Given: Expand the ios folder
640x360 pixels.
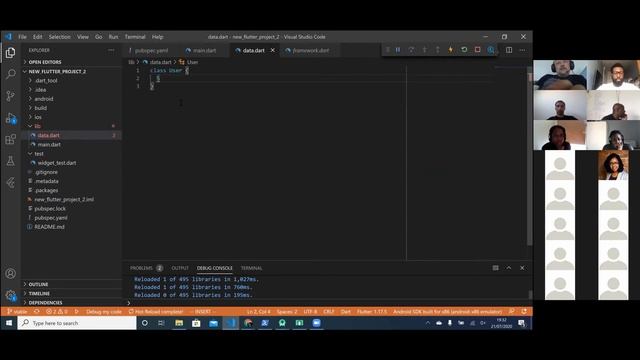Looking at the screenshot, I should 71,117.
